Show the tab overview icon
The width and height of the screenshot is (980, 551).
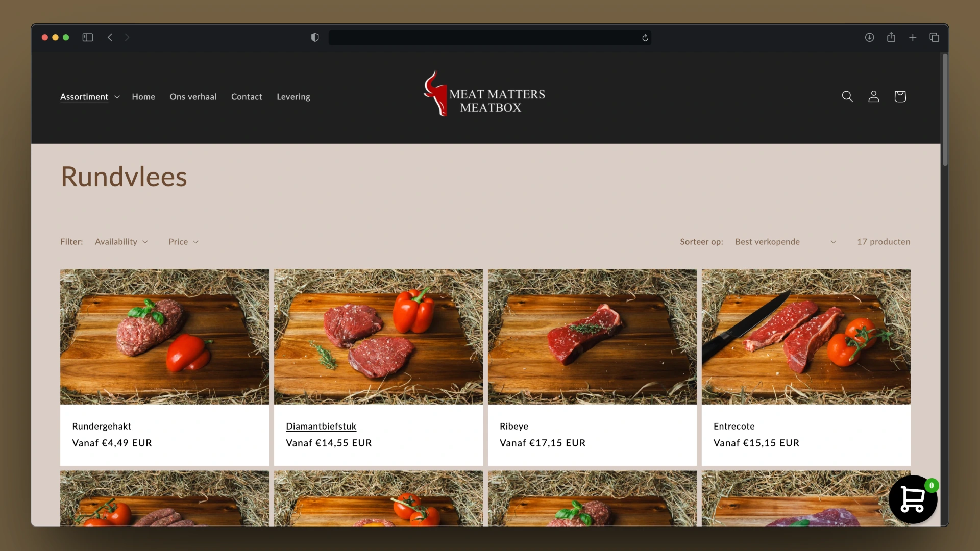(x=934, y=37)
